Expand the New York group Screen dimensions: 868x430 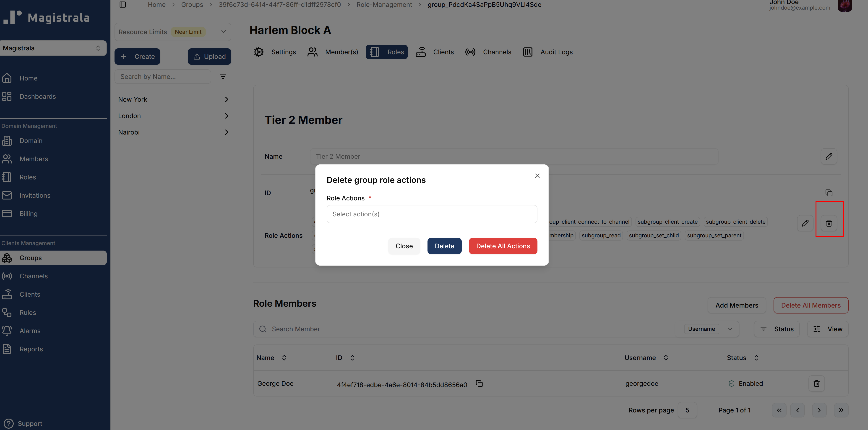coord(227,99)
